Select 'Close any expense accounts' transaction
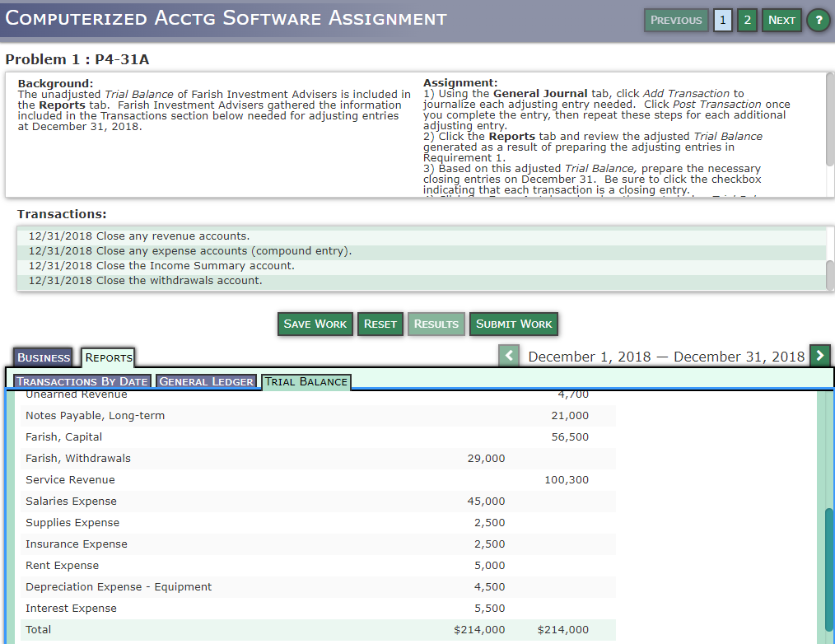Image resolution: width=835 pixels, height=644 pixels. tap(422, 251)
